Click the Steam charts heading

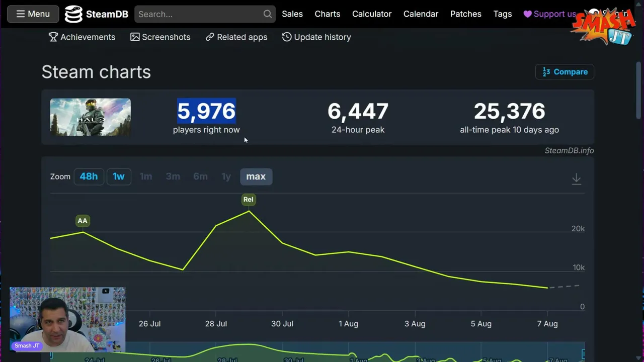96,72
